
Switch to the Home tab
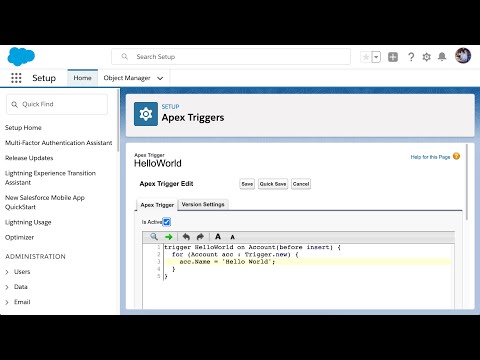[82, 78]
